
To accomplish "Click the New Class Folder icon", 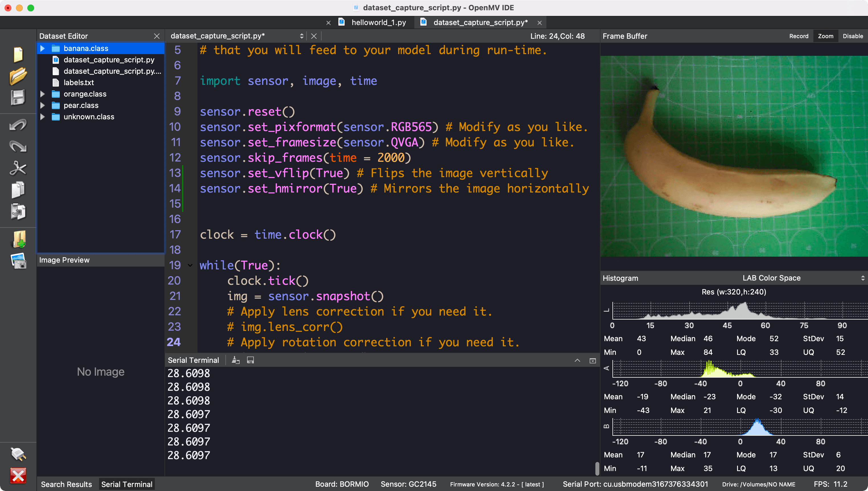I will (x=19, y=240).
